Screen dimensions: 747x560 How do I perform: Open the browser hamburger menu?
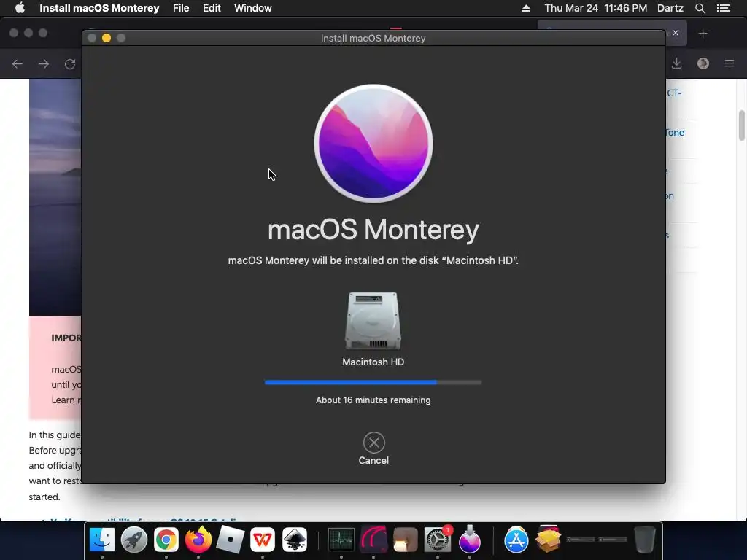[729, 63]
